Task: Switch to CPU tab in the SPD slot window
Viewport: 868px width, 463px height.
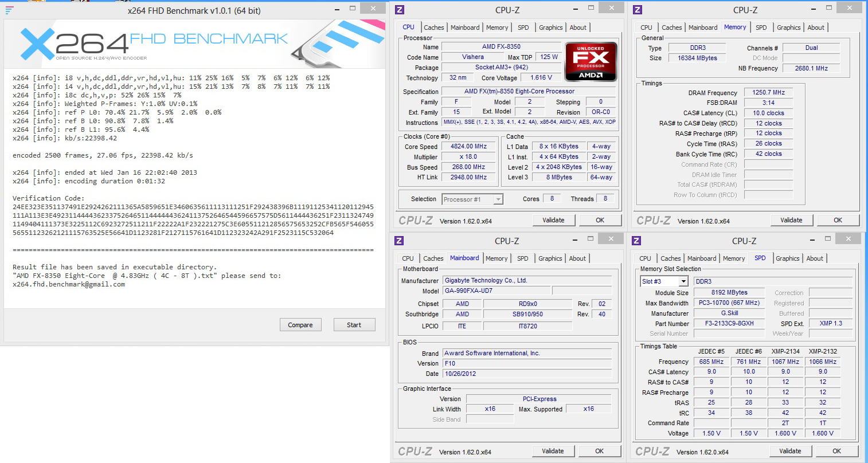Action: pyautogui.click(x=645, y=258)
